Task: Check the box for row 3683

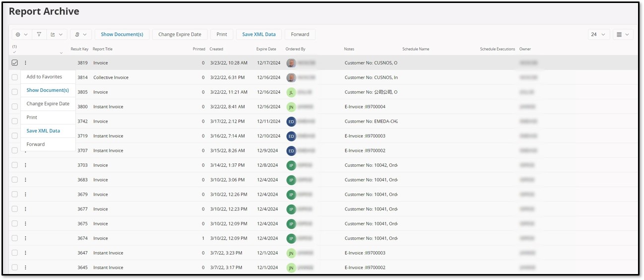Action: pyautogui.click(x=15, y=180)
